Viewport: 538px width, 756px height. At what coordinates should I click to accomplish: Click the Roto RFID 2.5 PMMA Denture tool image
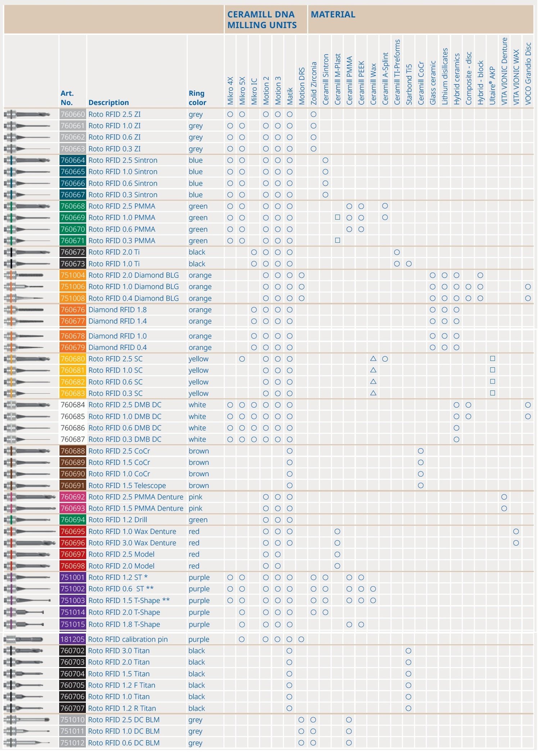tap(30, 497)
